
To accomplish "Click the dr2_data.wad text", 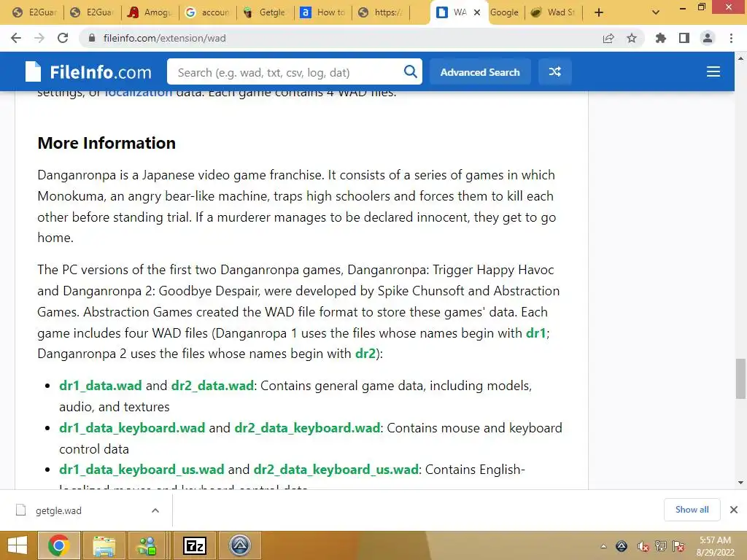I will [212, 385].
